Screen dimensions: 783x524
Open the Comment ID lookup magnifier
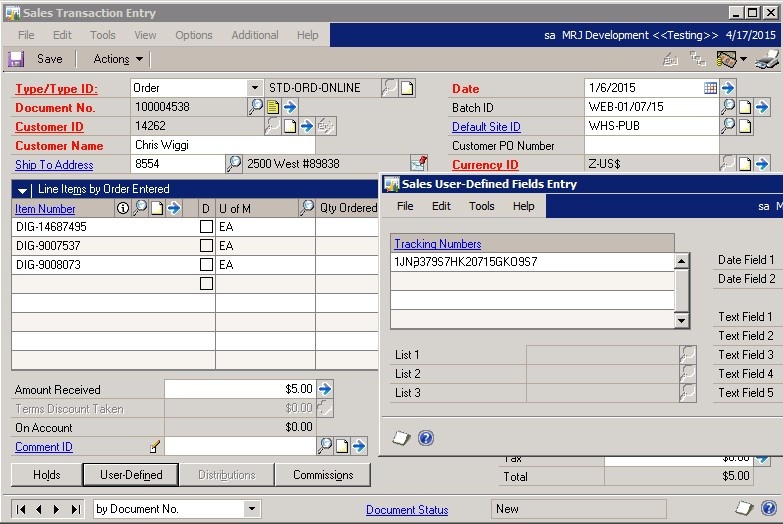(325, 446)
